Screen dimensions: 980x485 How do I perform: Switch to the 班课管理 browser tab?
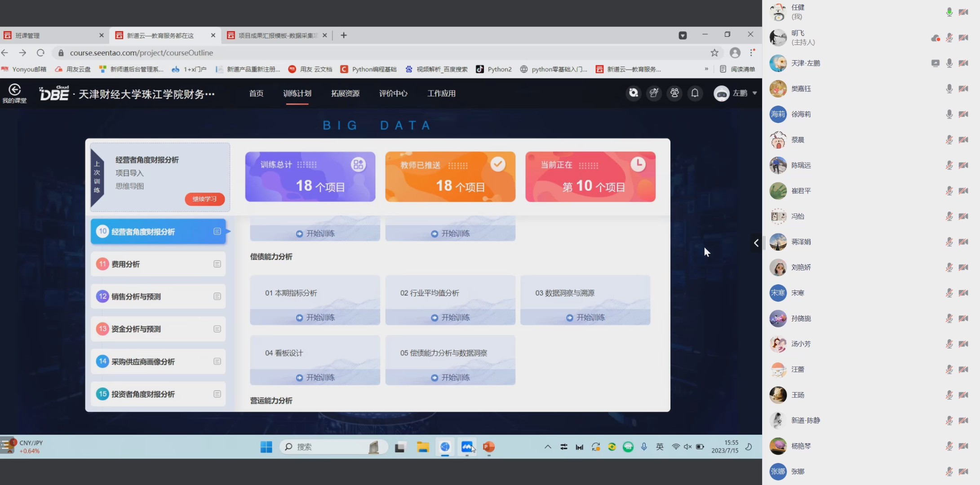pyautogui.click(x=28, y=35)
